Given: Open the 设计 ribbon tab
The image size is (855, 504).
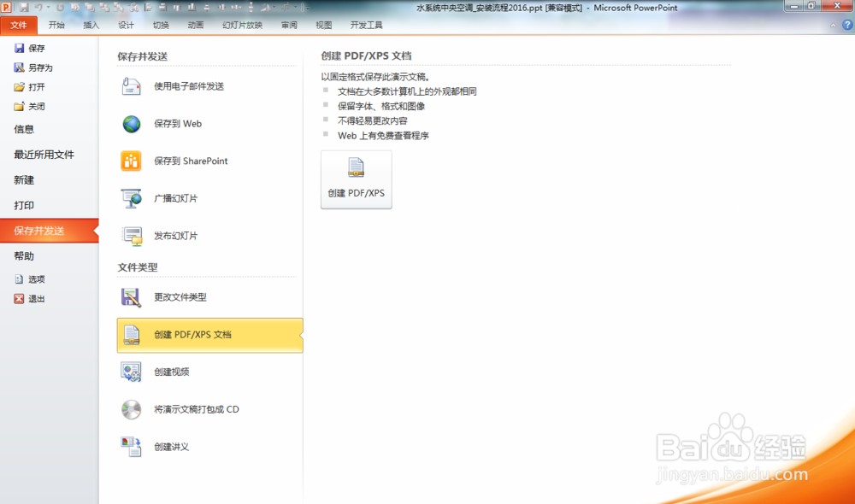Looking at the screenshot, I should 126,25.
